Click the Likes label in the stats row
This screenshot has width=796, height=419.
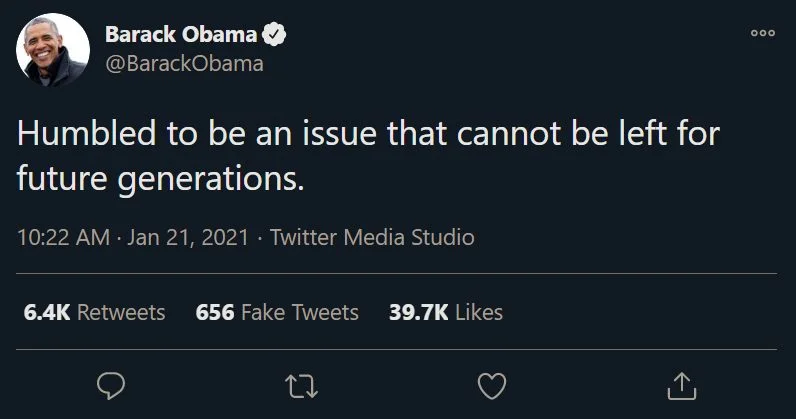point(478,312)
